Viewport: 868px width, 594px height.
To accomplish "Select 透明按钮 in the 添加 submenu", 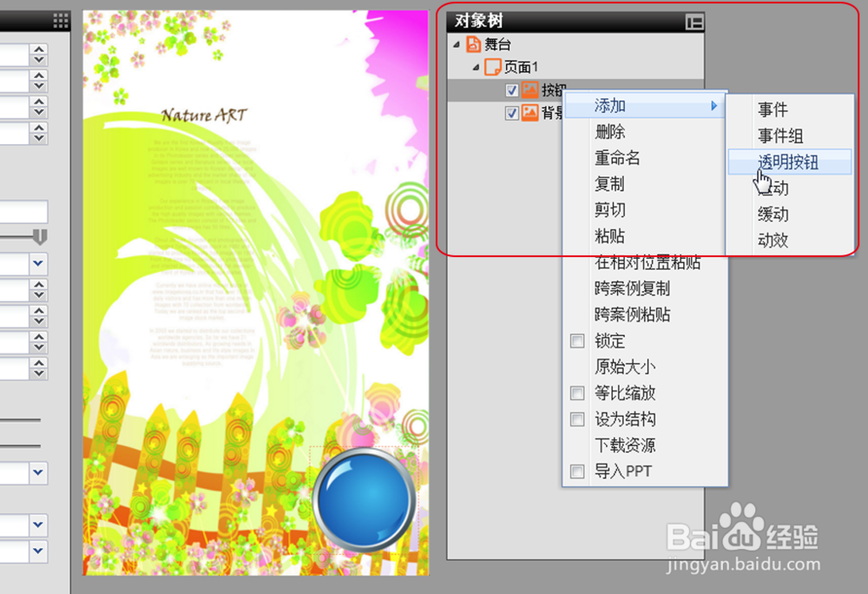I will (791, 162).
